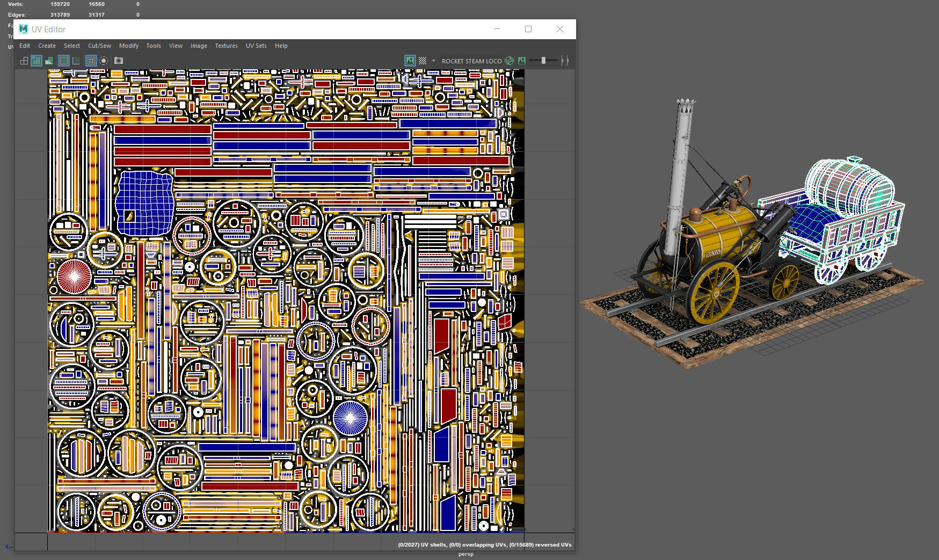The height and width of the screenshot is (560, 939).
Task: Click the large yellow front wheel
Action: 714,293
